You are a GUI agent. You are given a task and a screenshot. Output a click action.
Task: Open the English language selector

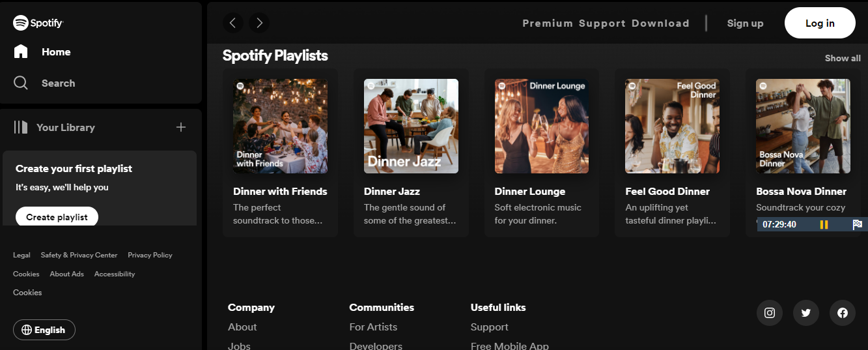(x=44, y=330)
